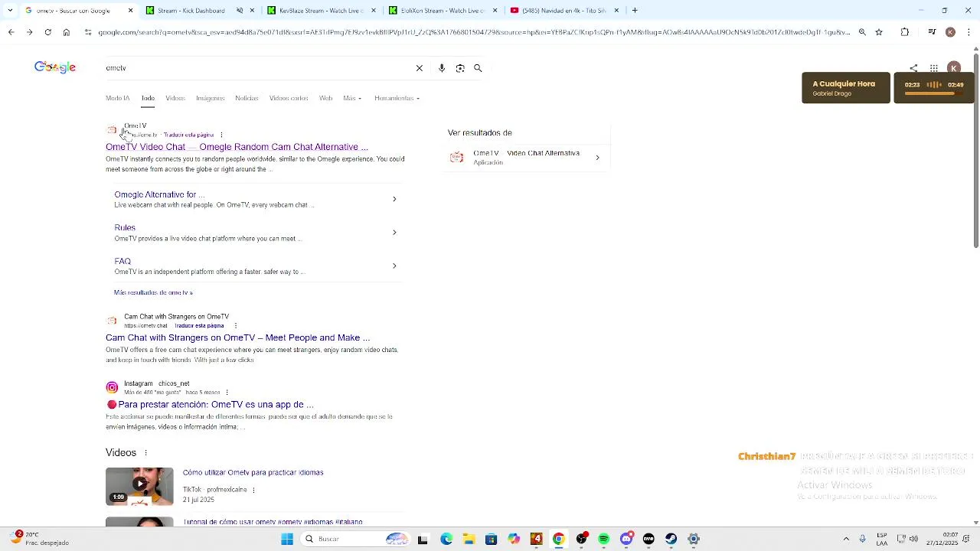980x551 pixels.
Task: Open a new browser tab
Action: [635, 11]
